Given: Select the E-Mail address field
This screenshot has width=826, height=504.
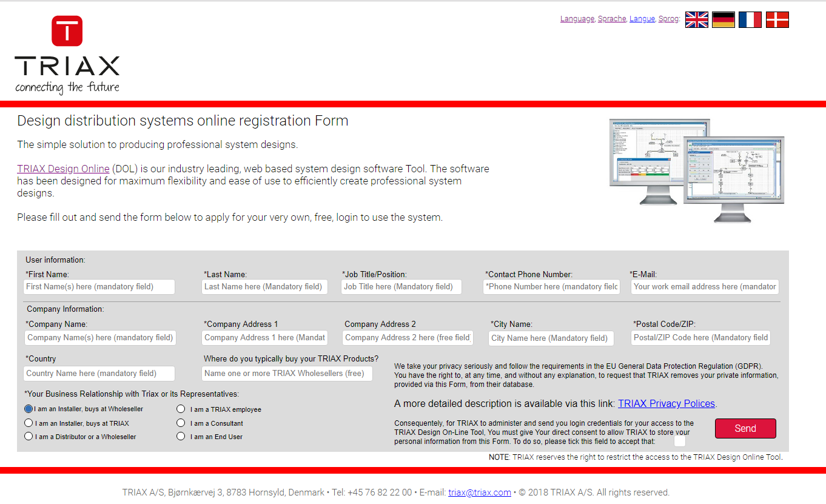Looking at the screenshot, I should pos(705,287).
